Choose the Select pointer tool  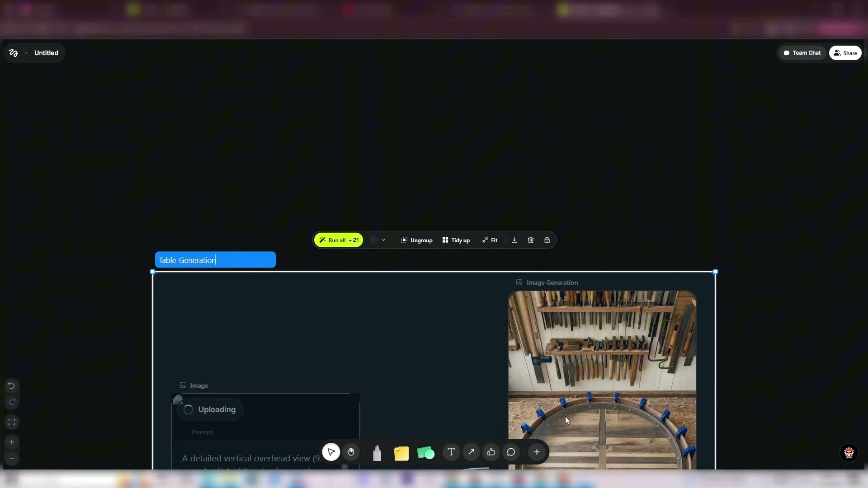331,452
